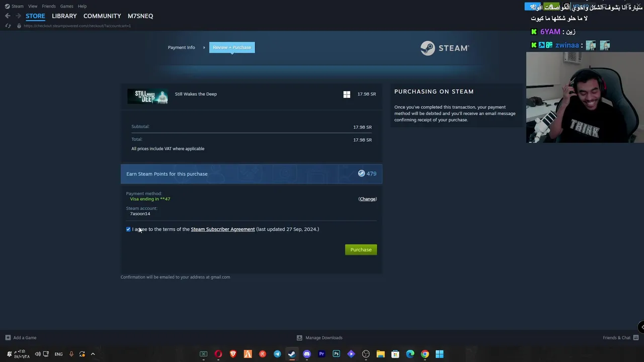Open Telegram from the taskbar
The height and width of the screenshot is (362, 644).
tap(277, 354)
